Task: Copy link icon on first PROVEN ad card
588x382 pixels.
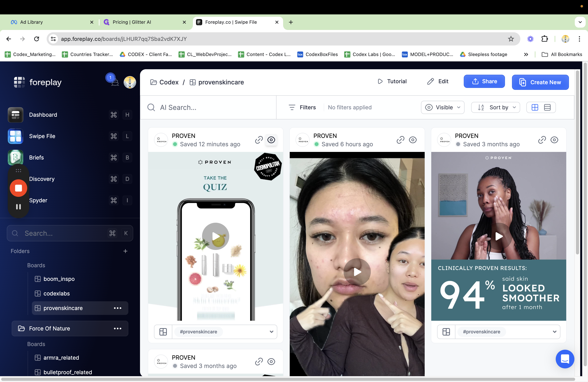Action: (x=259, y=140)
